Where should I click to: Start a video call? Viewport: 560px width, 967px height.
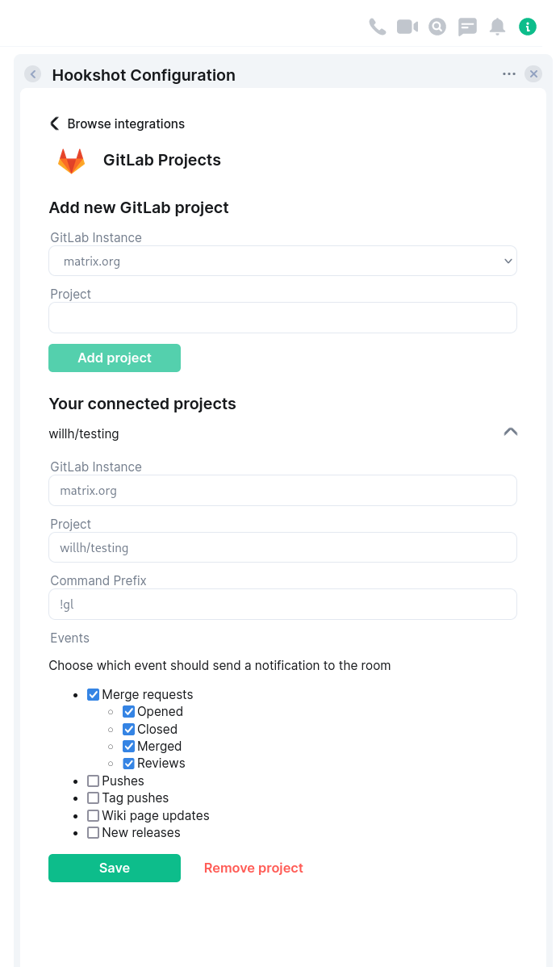tap(407, 27)
